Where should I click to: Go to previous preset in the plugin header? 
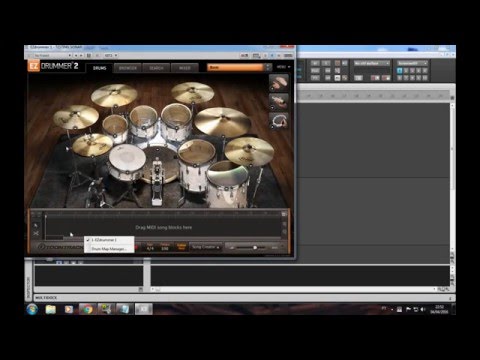[x=76, y=55]
